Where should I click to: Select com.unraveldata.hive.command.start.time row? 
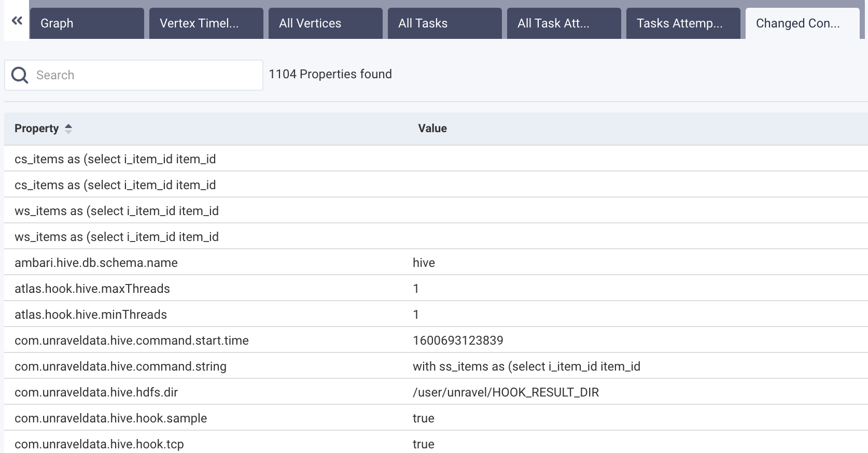pos(436,340)
